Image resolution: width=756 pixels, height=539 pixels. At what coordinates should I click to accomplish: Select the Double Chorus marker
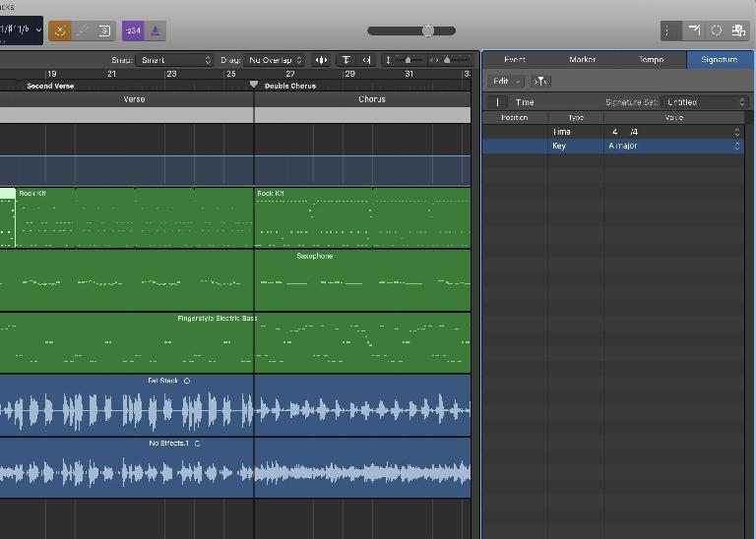click(290, 86)
